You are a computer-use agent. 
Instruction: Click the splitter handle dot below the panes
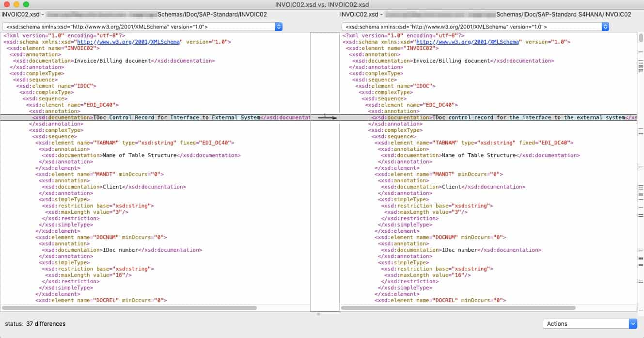[318, 314]
